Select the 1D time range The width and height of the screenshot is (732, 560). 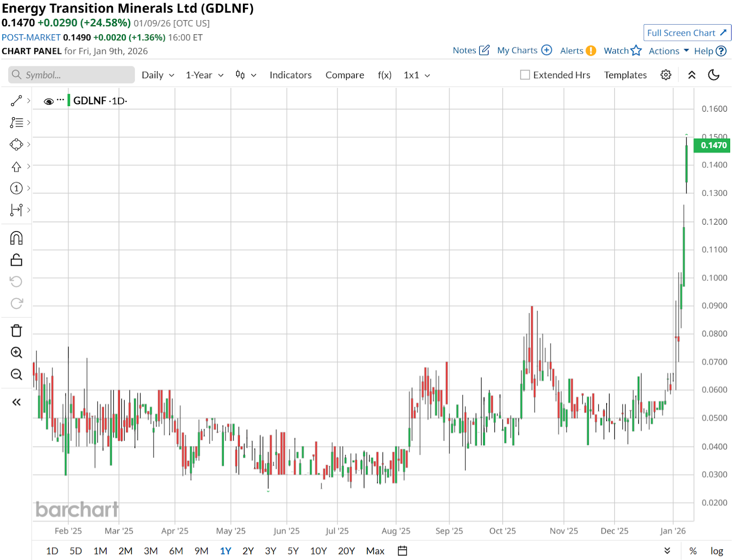coord(52,551)
